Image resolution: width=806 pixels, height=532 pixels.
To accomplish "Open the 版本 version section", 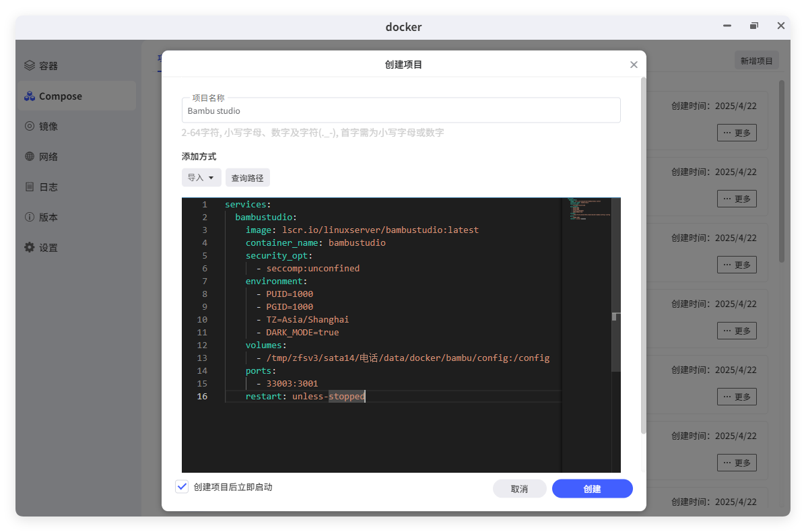I will coord(77,218).
